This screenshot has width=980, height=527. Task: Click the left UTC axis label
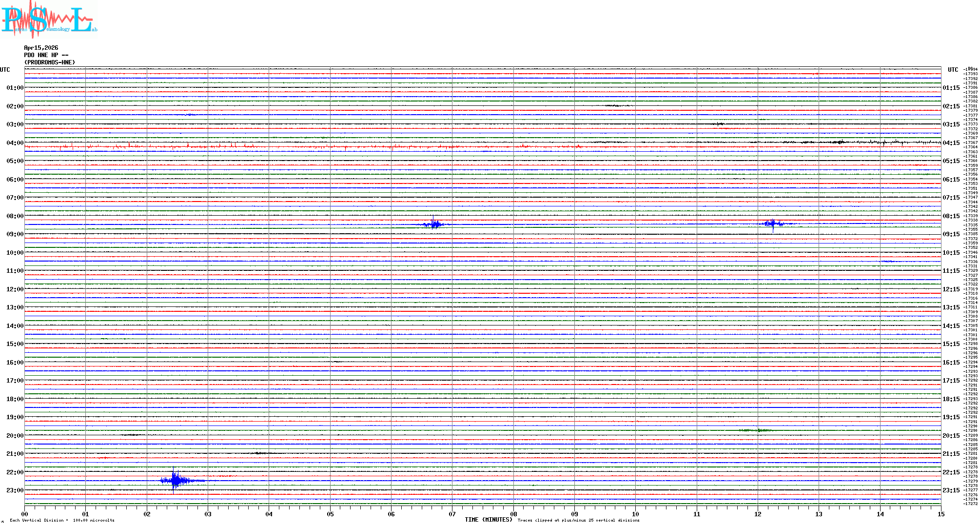click(5, 70)
